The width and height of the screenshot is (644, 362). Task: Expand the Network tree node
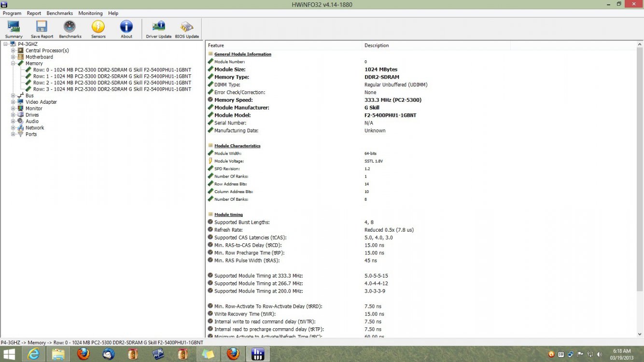point(13,128)
